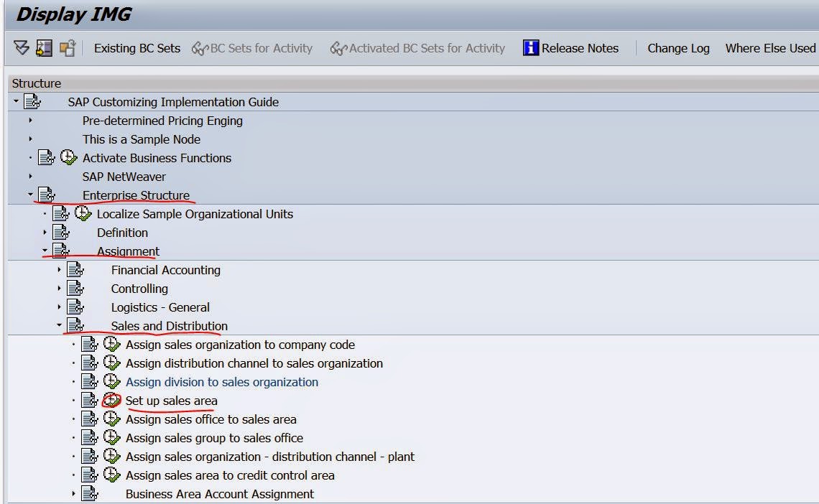The width and height of the screenshot is (819, 504).
Task: Open documentation for Assign sales organization to company code
Action: pyautogui.click(x=90, y=344)
